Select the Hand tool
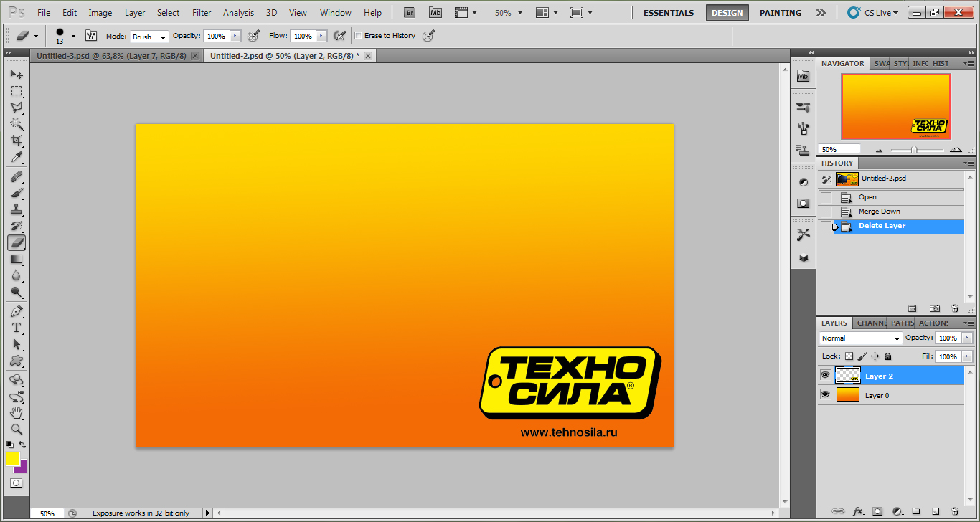980x522 pixels. [16, 413]
